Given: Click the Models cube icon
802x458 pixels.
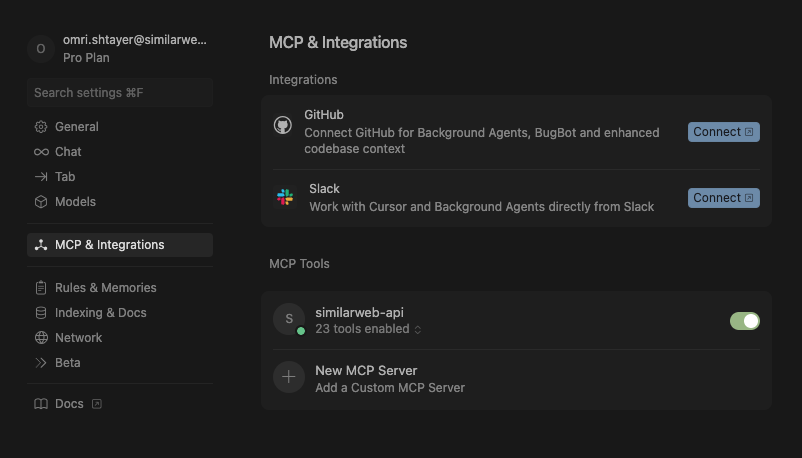Looking at the screenshot, I should tap(41, 202).
